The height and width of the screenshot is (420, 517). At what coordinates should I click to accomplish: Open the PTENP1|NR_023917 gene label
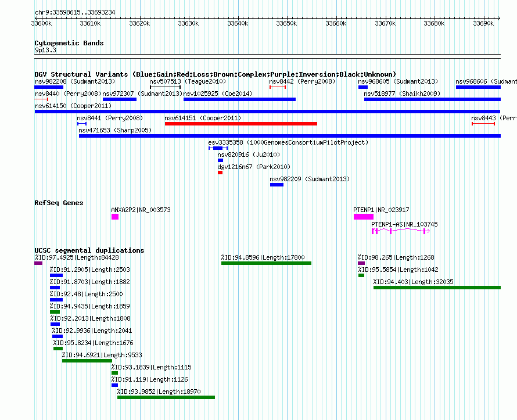381,210
